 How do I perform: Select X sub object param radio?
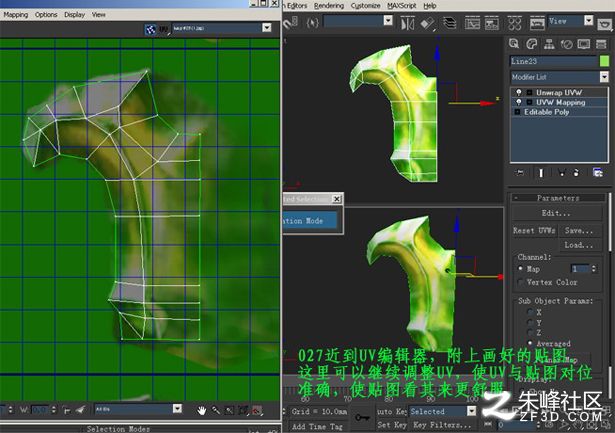coord(530,312)
